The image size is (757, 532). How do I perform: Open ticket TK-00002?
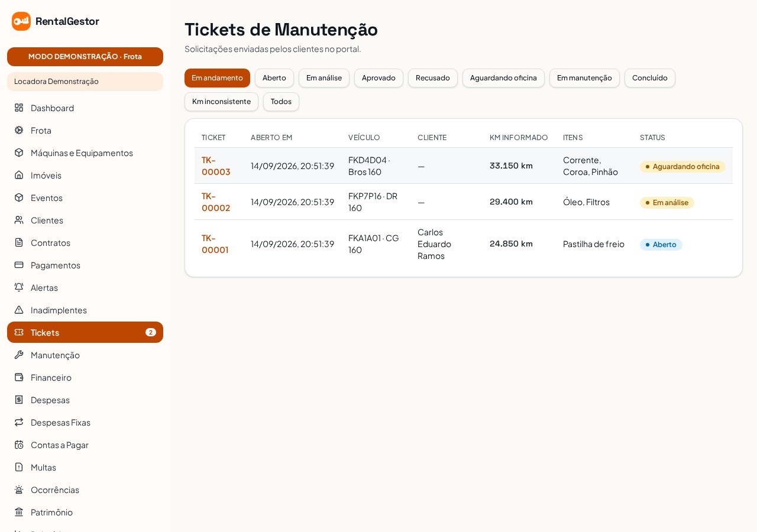point(216,202)
